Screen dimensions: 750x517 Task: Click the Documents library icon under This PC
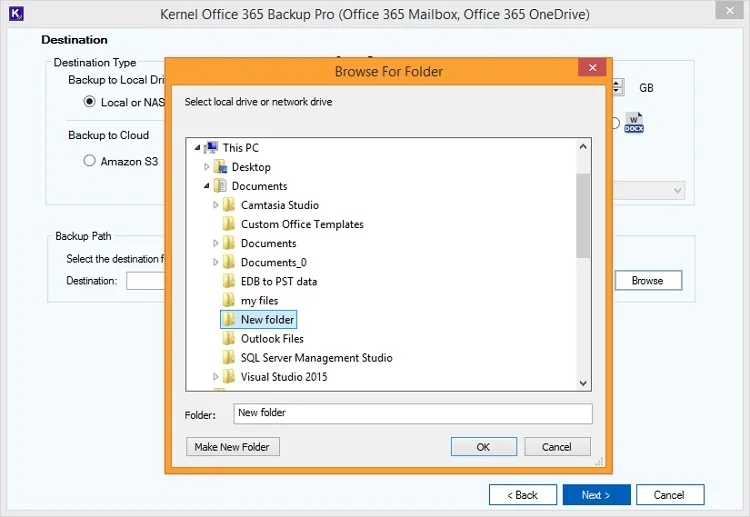[220, 186]
